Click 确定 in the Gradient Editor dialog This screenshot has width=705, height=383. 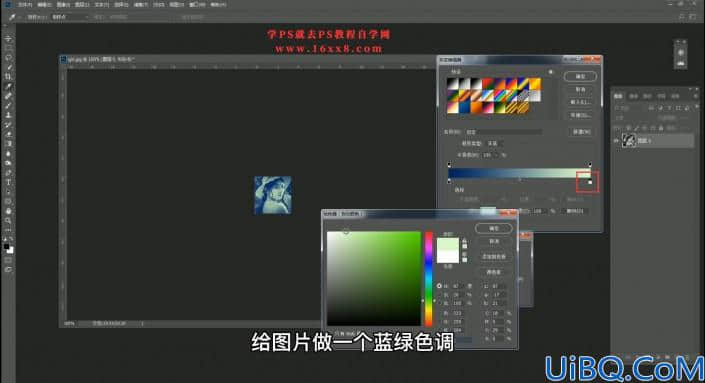[580, 76]
